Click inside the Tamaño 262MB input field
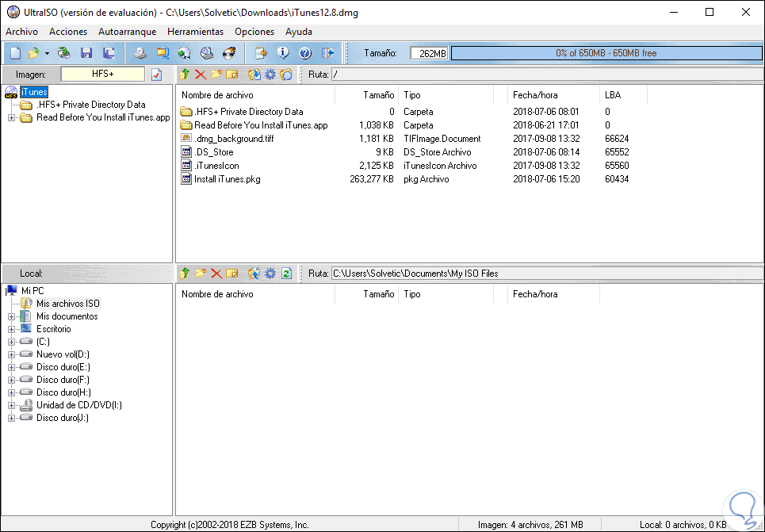 pos(430,52)
